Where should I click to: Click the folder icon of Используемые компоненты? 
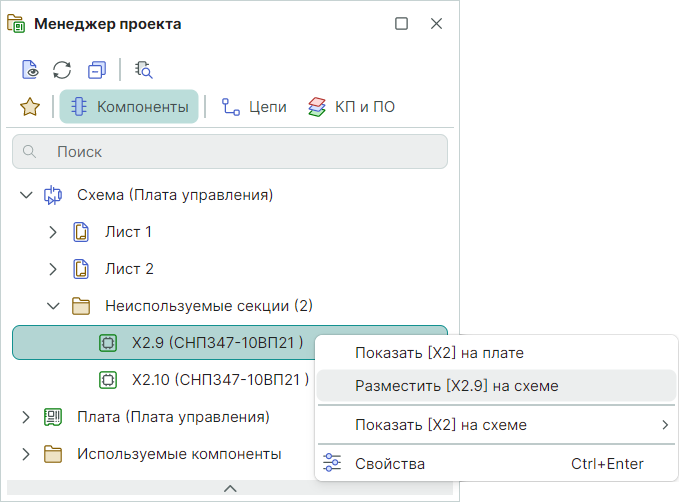pyautogui.click(x=53, y=454)
